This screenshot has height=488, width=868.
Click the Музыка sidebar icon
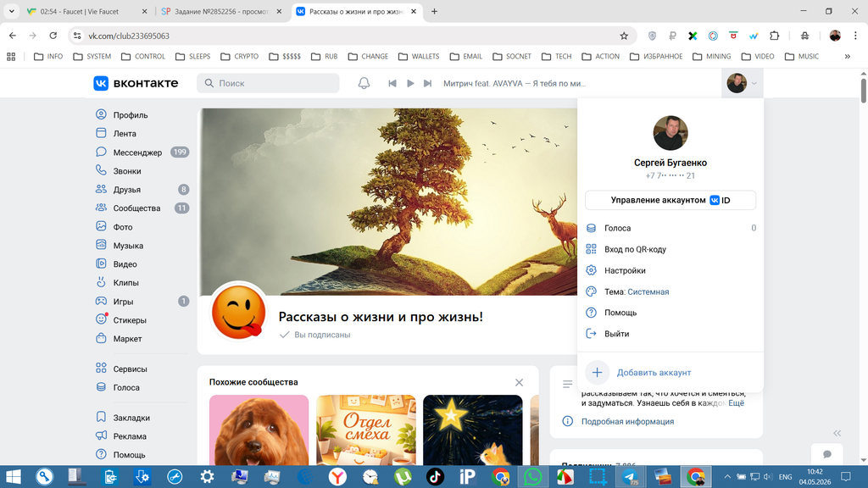(101, 245)
